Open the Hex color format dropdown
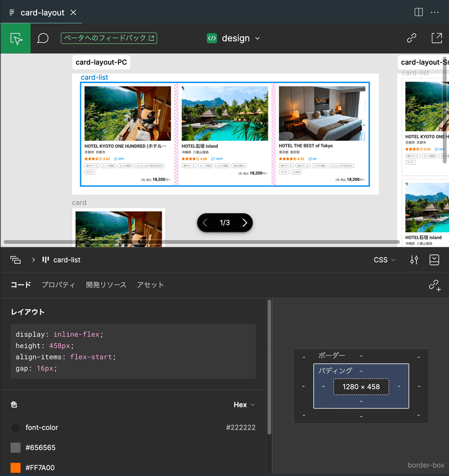449x476 pixels. click(x=244, y=404)
